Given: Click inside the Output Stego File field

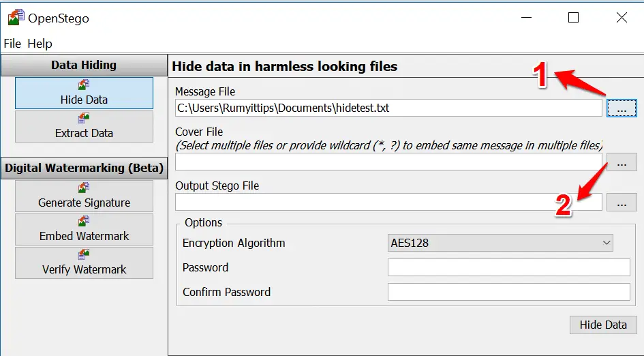Looking at the screenshot, I should [388, 203].
